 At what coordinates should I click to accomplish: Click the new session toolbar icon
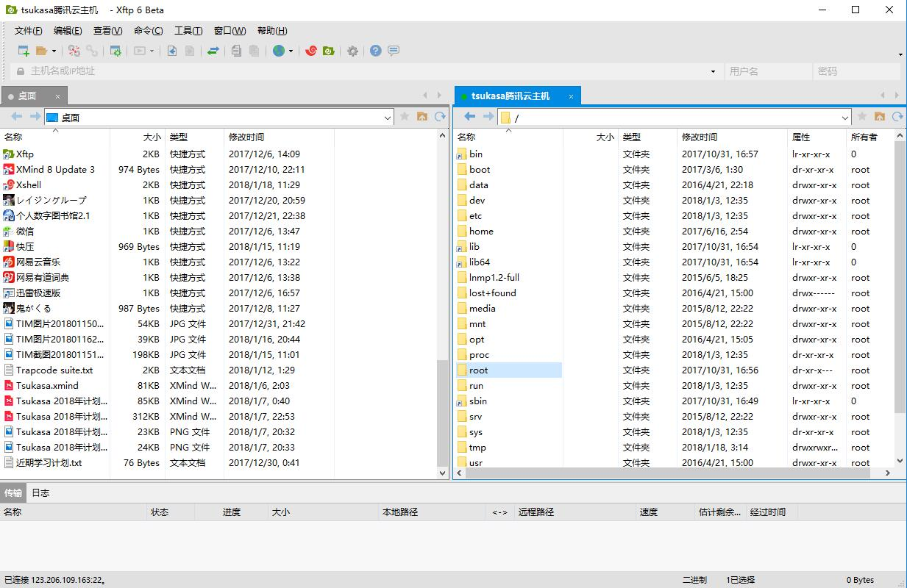(x=24, y=51)
